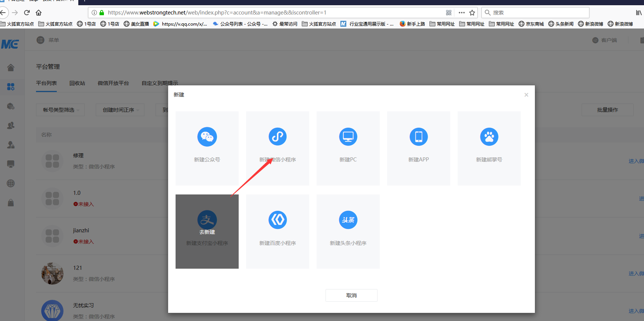Click the 取消 button
The height and width of the screenshot is (321, 644).
(352, 295)
